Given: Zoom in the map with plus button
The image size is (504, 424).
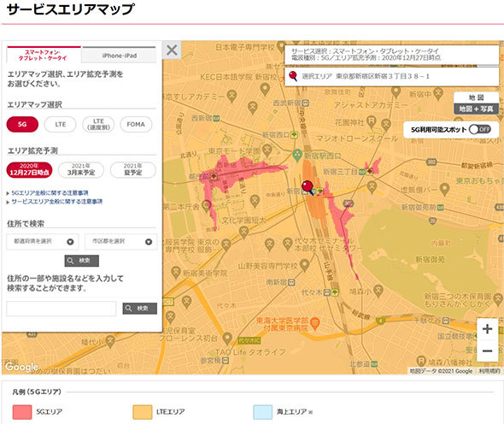Looking at the screenshot, I should tap(487, 329).
